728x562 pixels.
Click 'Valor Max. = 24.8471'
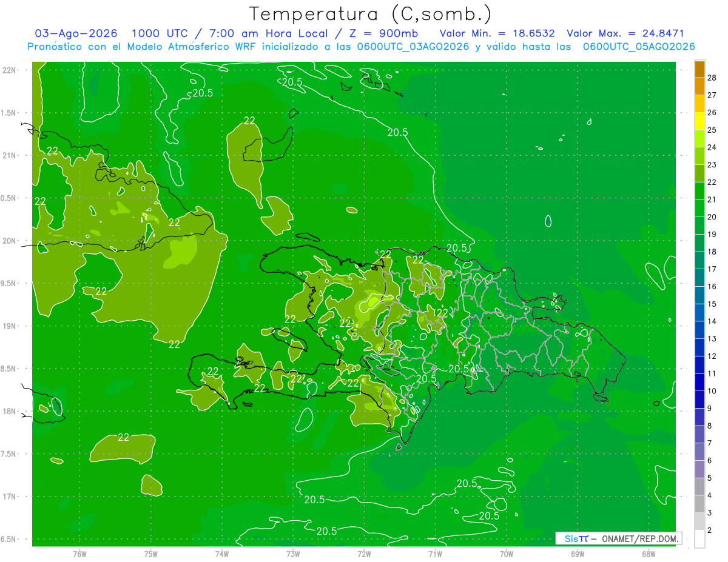click(625, 33)
